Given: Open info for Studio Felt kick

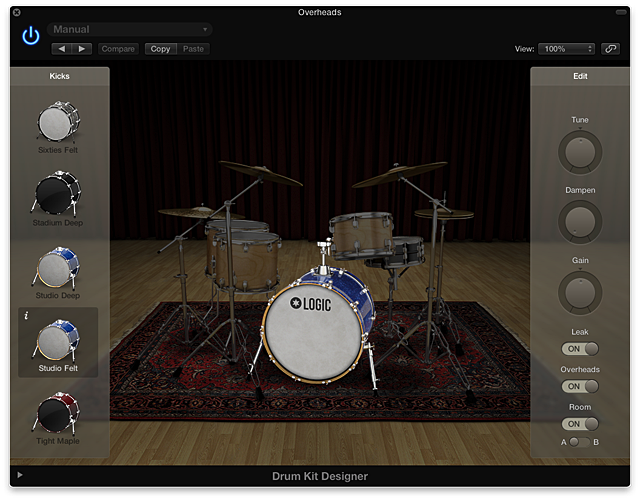Looking at the screenshot, I should click(27, 316).
